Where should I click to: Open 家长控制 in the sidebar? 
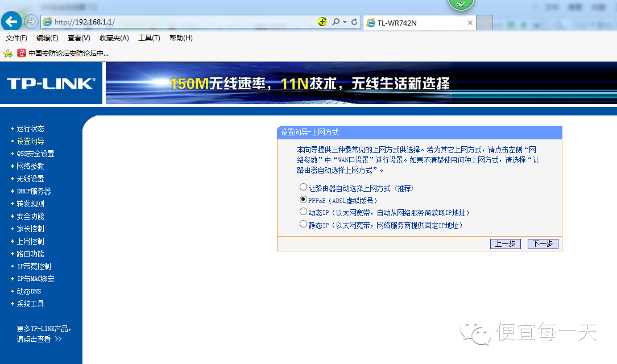[x=30, y=229]
